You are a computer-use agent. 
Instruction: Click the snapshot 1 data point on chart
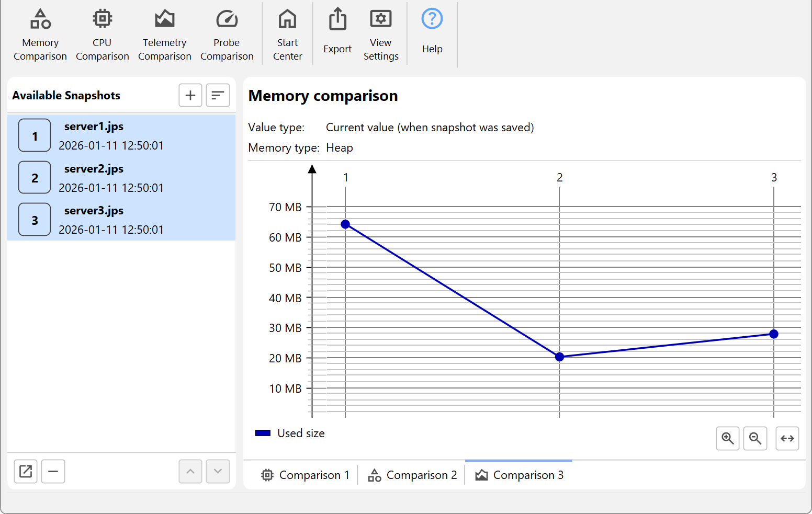[x=345, y=224]
